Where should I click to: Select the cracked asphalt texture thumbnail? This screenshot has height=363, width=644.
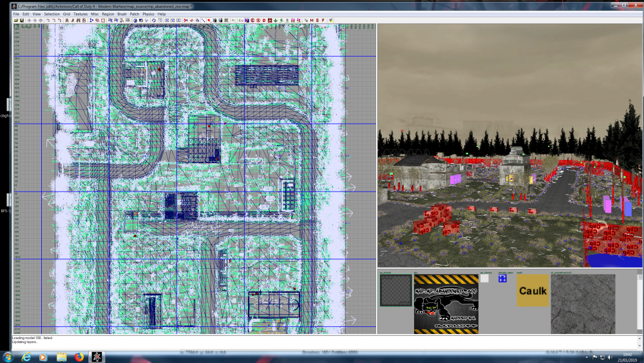click(x=583, y=304)
